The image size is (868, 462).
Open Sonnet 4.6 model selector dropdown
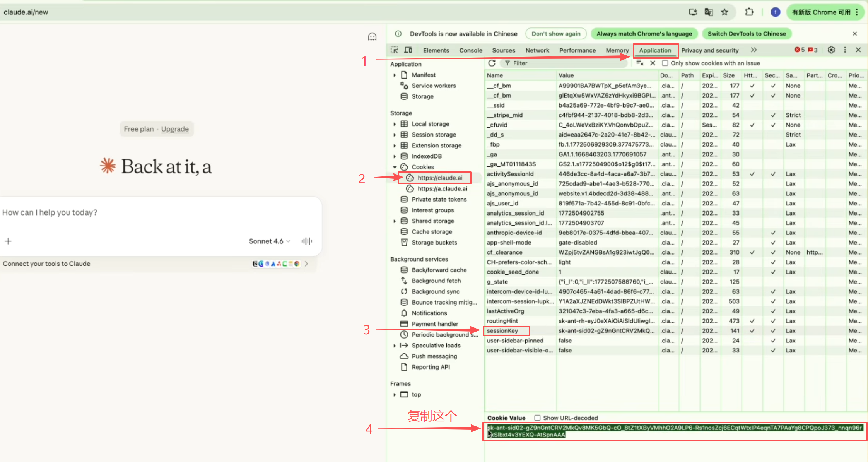269,241
